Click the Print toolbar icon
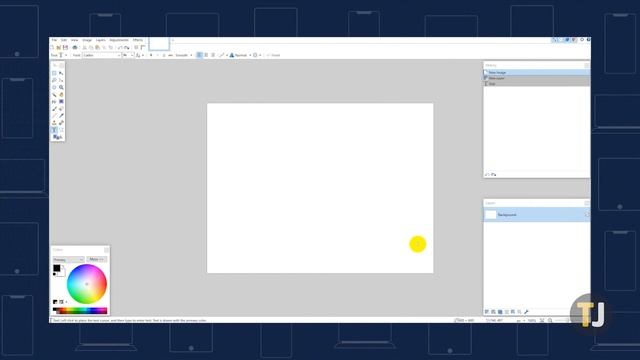Image resolution: width=640 pixels, height=360 pixels. (75, 47)
